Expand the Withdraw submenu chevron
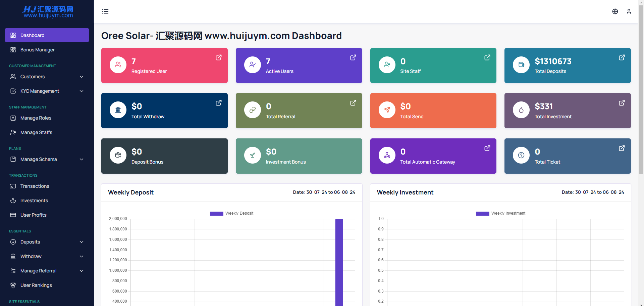This screenshot has width=644, height=306. tap(82, 256)
